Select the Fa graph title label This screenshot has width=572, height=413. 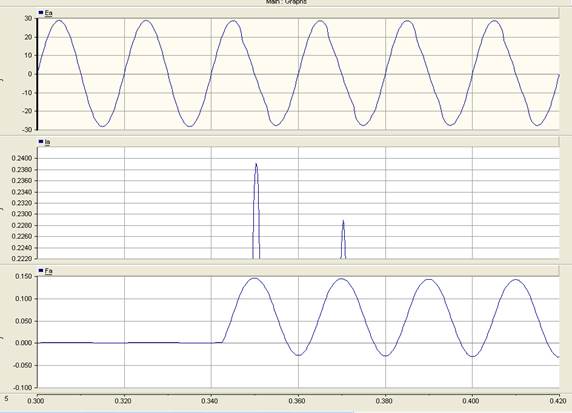48,271
